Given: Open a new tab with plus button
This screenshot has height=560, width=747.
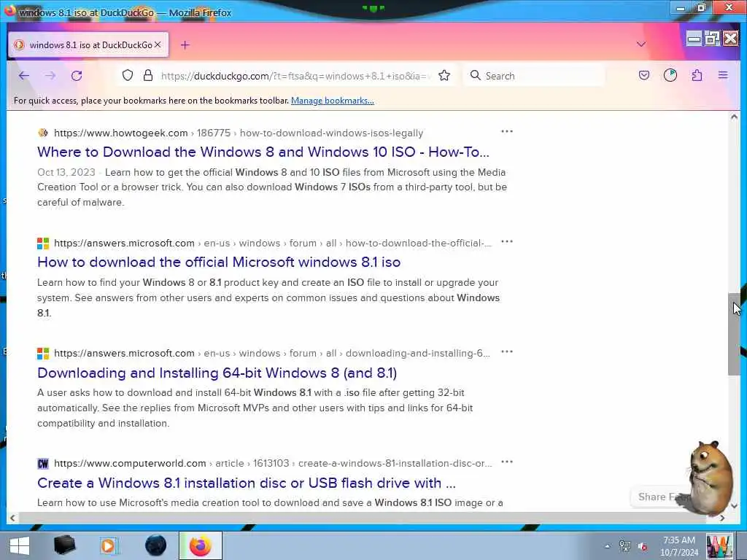Looking at the screenshot, I should click(185, 44).
